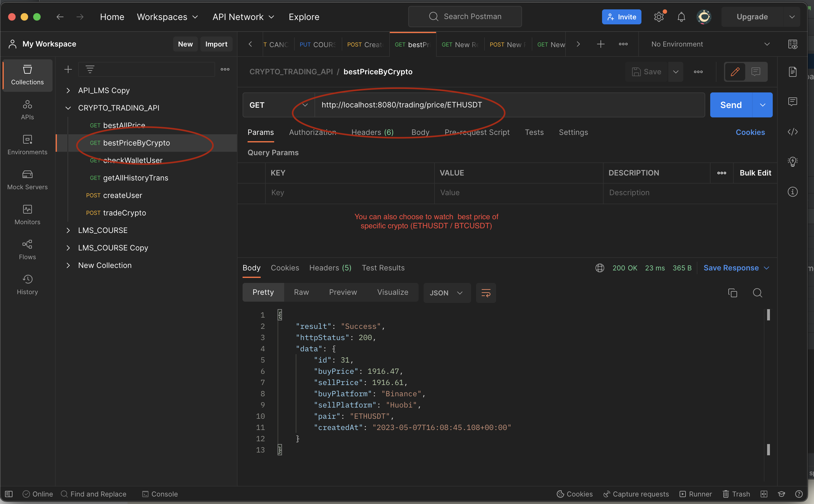Viewport: 814px width, 504px height.
Task: Switch response view to Raw
Action: pos(301,292)
